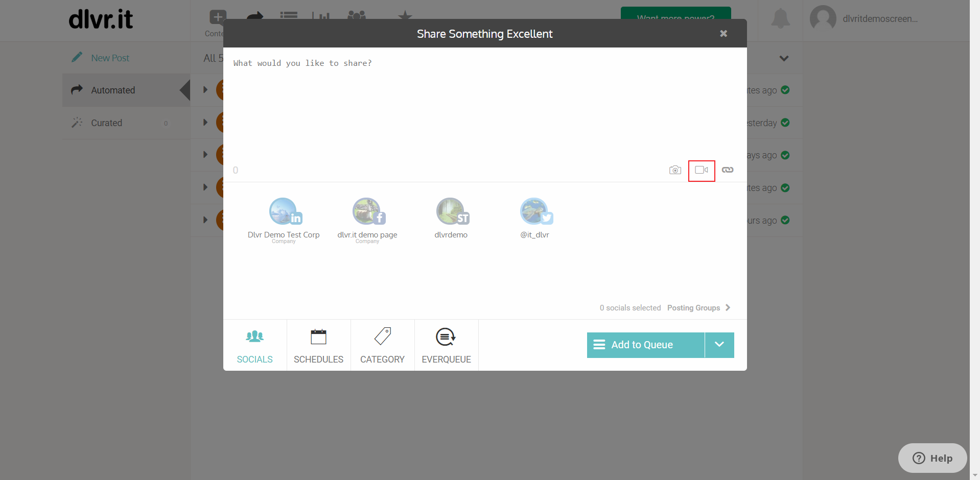Select dlvr.it demo page Facebook account
The height and width of the screenshot is (480, 980).
pyautogui.click(x=367, y=220)
